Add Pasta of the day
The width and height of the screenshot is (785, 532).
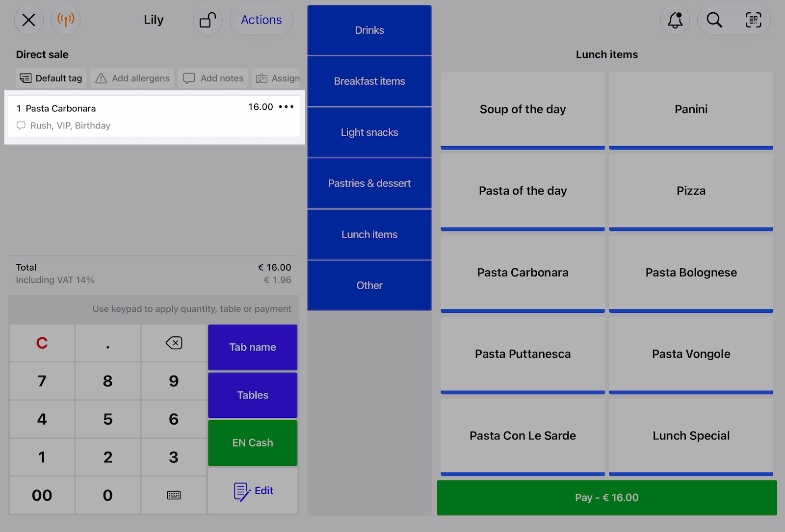coord(523,192)
